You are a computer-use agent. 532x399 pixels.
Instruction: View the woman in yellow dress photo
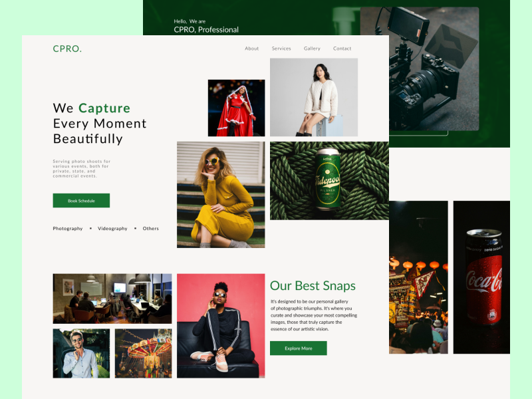pos(221,193)
